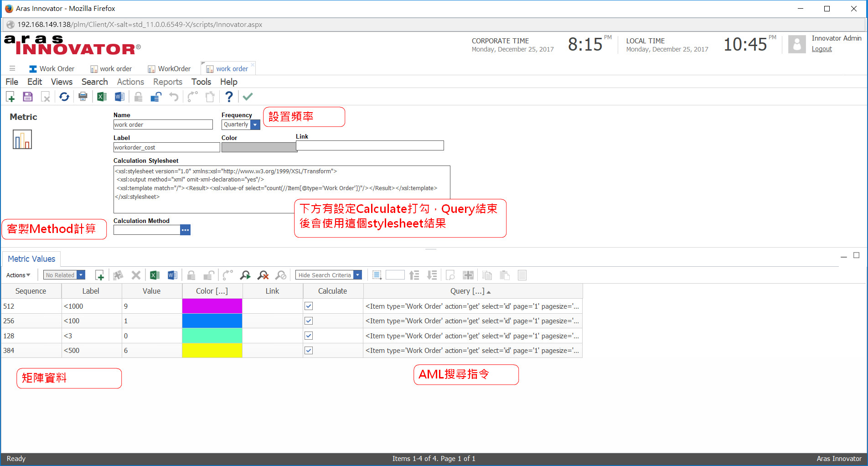Toggle Calculate checkbox for row 128
868x466 pixels.
tap(309, 336)
